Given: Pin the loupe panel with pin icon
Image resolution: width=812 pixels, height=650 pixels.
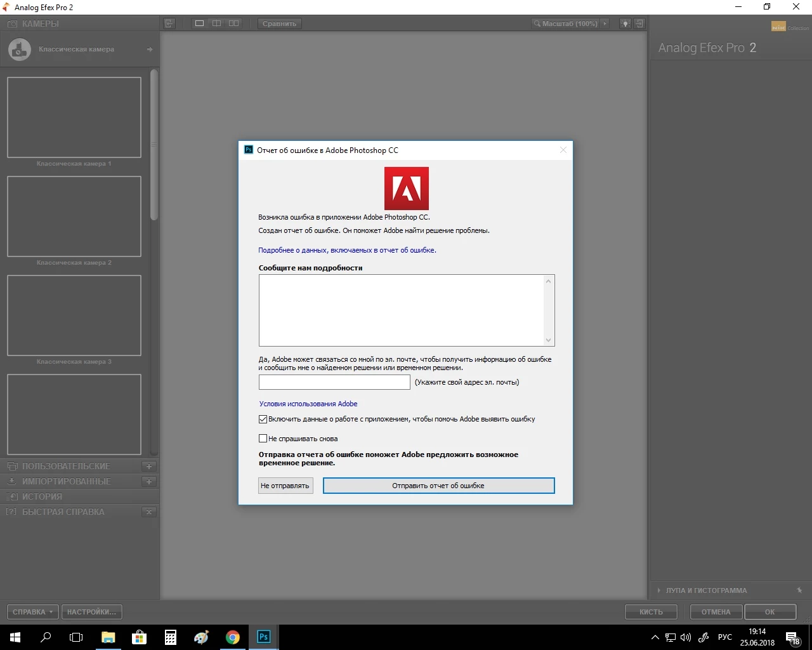Looking at the screenshot, I should click(799, 590).
